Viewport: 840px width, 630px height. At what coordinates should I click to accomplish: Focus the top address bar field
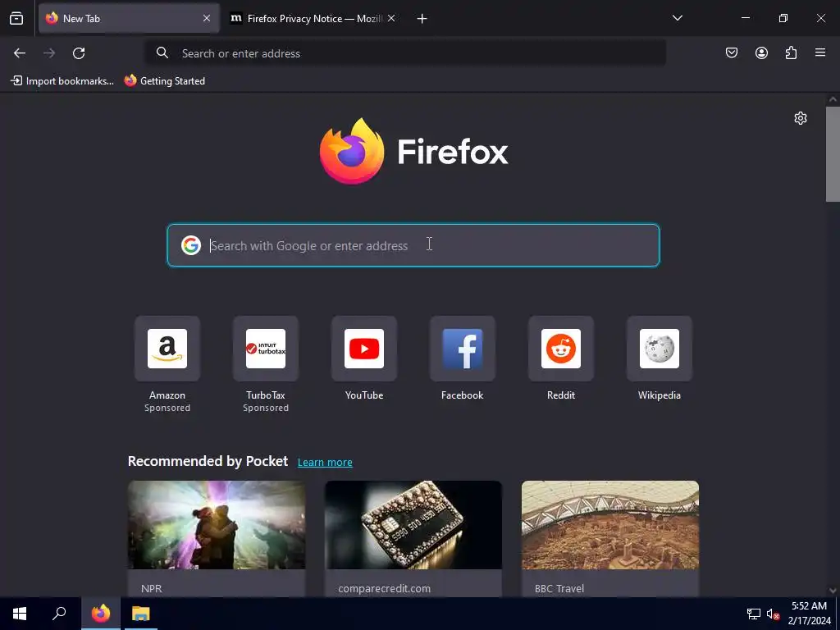coord(405,53)
